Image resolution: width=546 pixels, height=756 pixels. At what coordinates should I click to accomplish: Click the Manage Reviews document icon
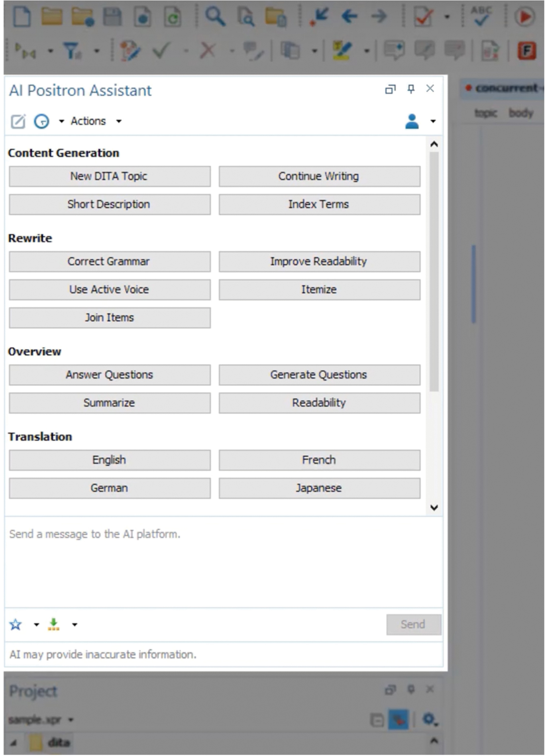click(x=490, y=51)
